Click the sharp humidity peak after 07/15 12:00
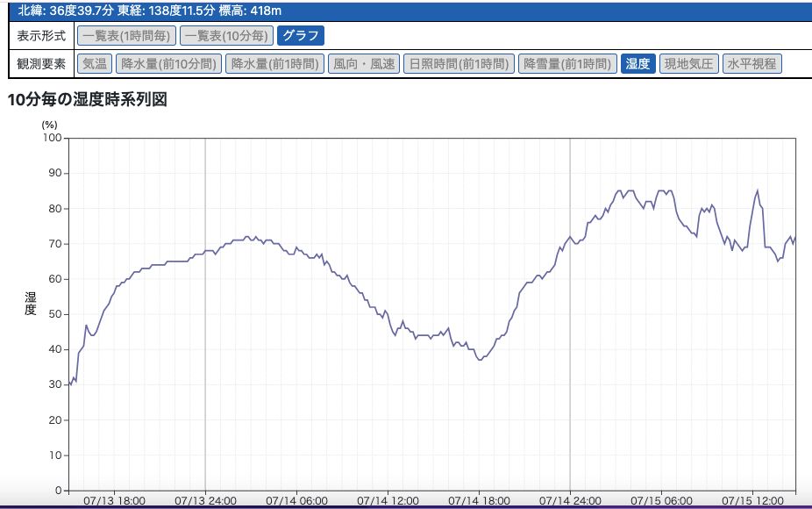 [x=758, y=190]
